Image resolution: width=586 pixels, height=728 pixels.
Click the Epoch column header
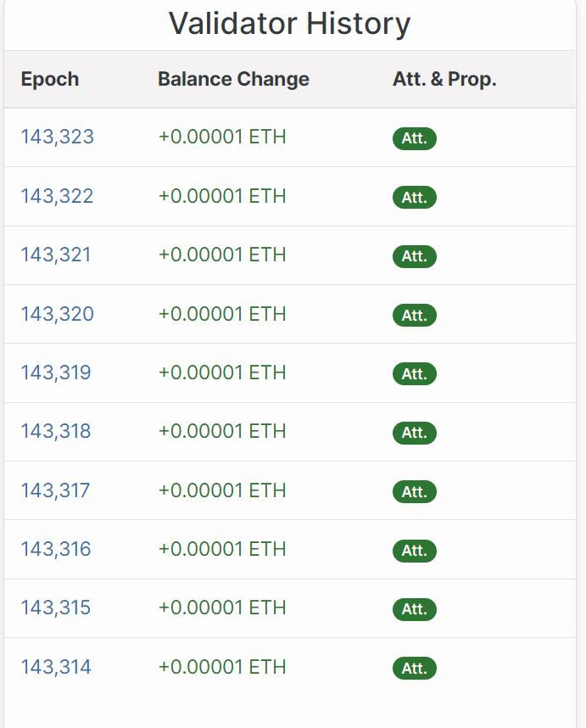coord(50,79)
